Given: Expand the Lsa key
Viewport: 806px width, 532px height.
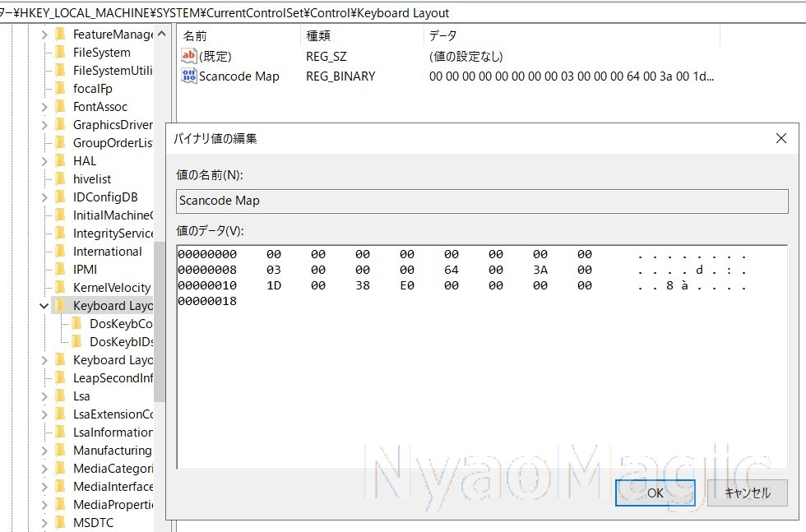Looking at the screenshot, I should pyautogui.click(x=44, y=396).
